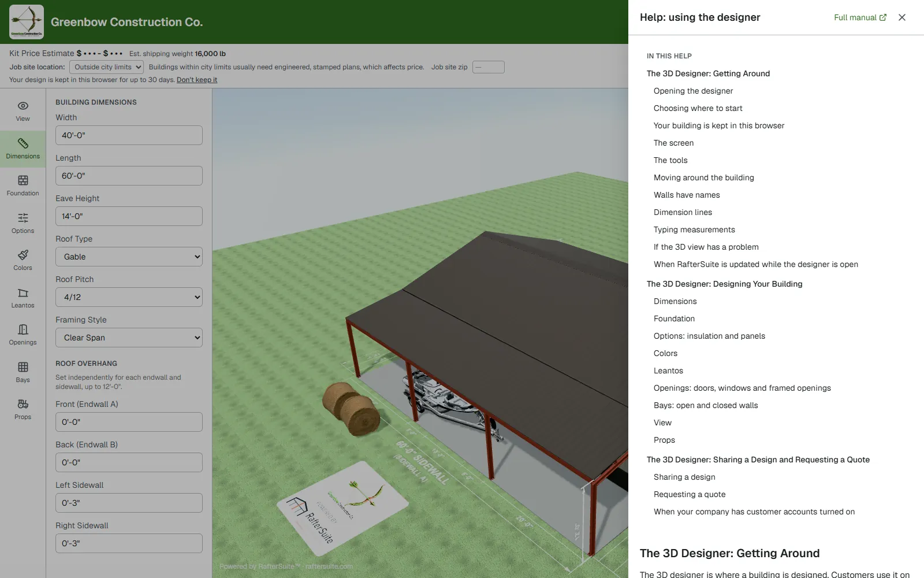This screenshot has height=578, width=924.
Task: Open 'Opening the designer' help topic
Action: pyautogui.click(x=693, y=91)
